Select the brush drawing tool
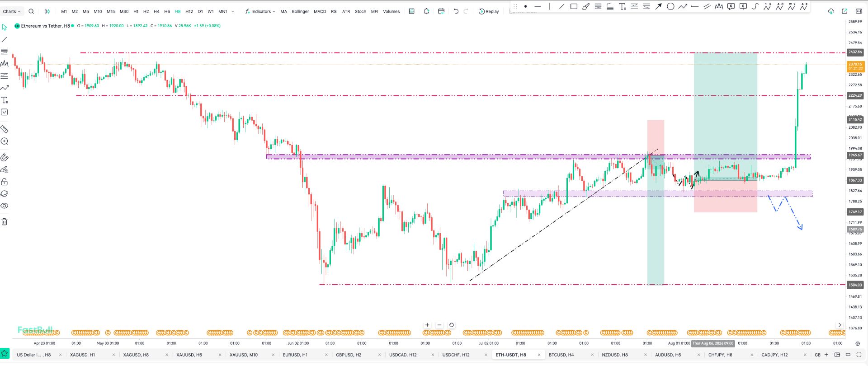868x366 pixels. click(586, 6)
